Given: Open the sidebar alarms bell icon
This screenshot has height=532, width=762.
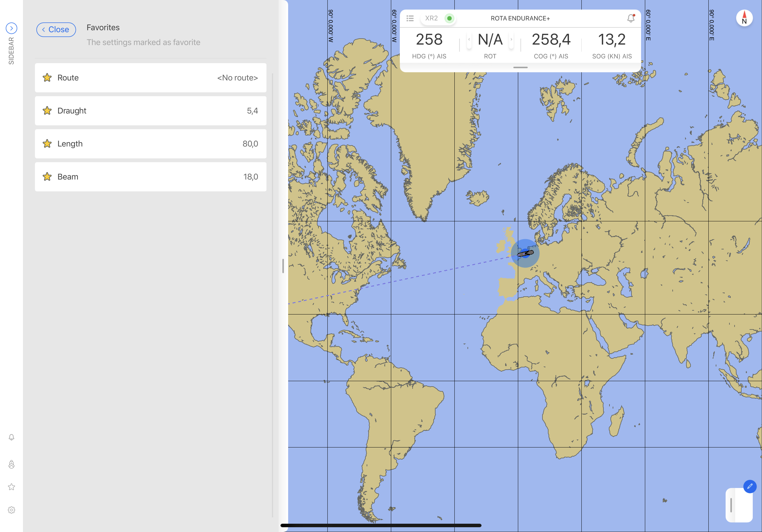Looking at the screenshot, I should point(11,437).
